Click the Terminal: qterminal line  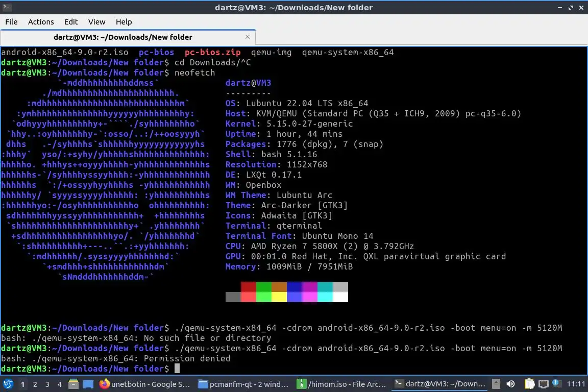[274, 226]
